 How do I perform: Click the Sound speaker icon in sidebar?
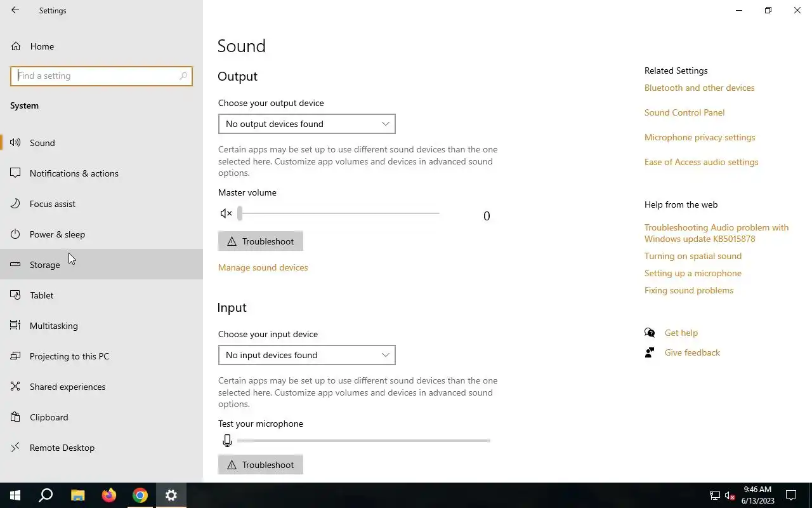[15, 143]
